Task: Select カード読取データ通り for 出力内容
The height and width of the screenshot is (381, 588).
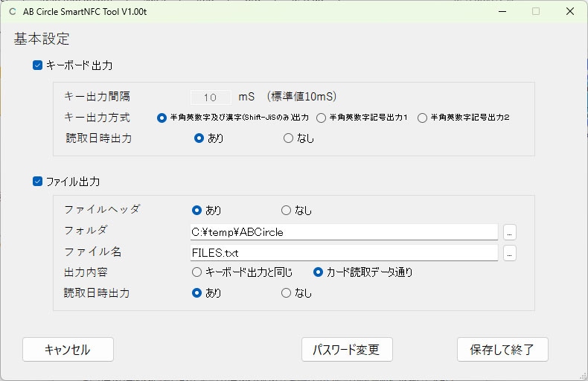Action: point(319,272)
